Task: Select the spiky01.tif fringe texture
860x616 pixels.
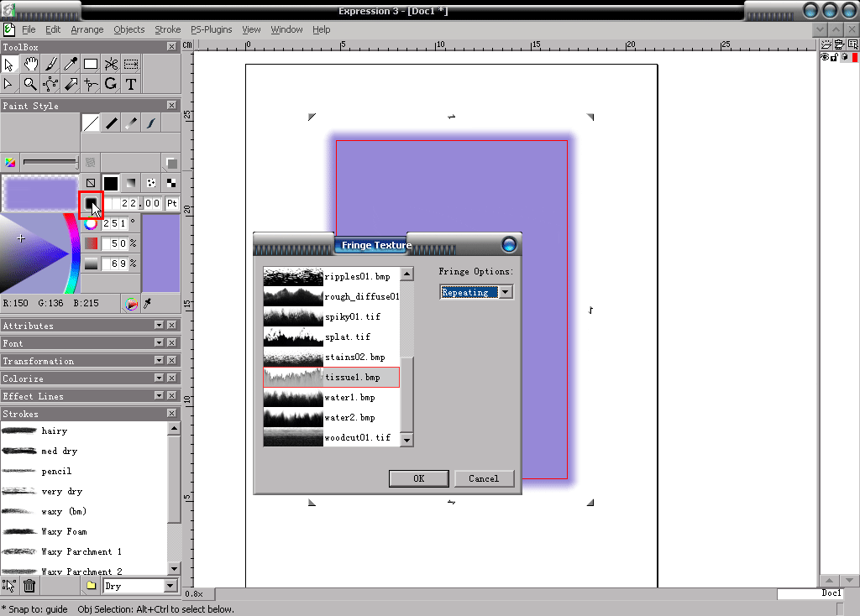Action: coord(331,316)
